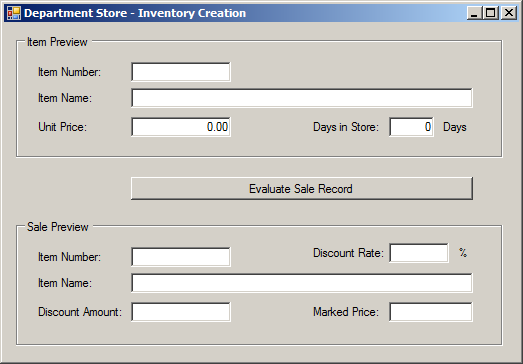523x364 pixels.
Task: Click the 'Discount Rate:' label
Action: [x=348, y=253]
